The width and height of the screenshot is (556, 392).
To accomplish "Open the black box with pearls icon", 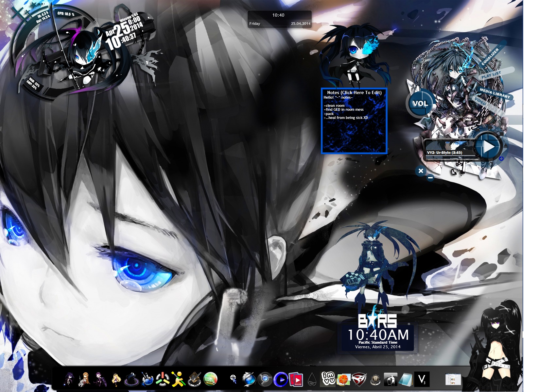I will click(131, 380).
